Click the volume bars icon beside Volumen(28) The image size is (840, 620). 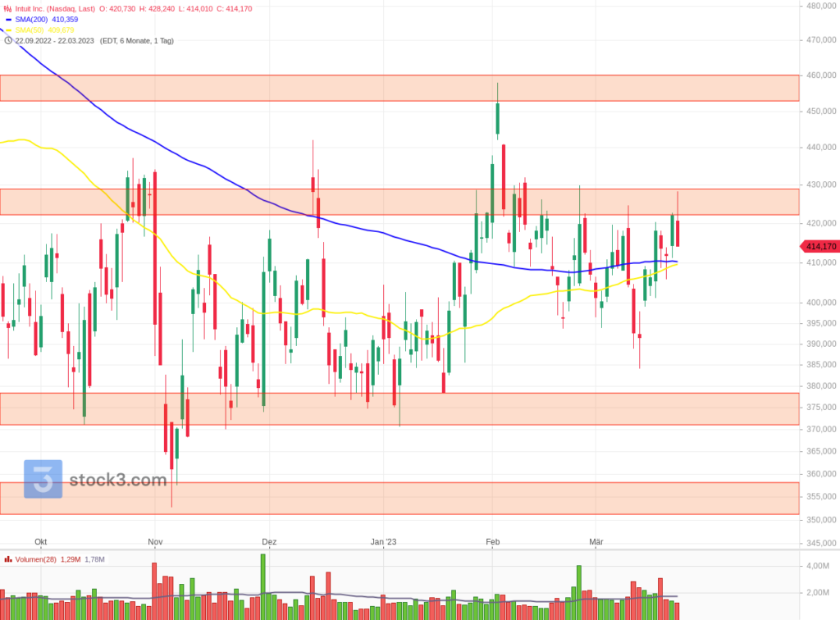(x=8, y=559)
